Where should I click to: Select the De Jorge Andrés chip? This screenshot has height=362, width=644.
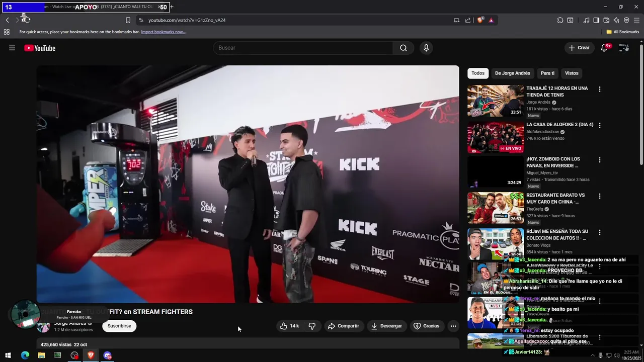coord(512,73)
